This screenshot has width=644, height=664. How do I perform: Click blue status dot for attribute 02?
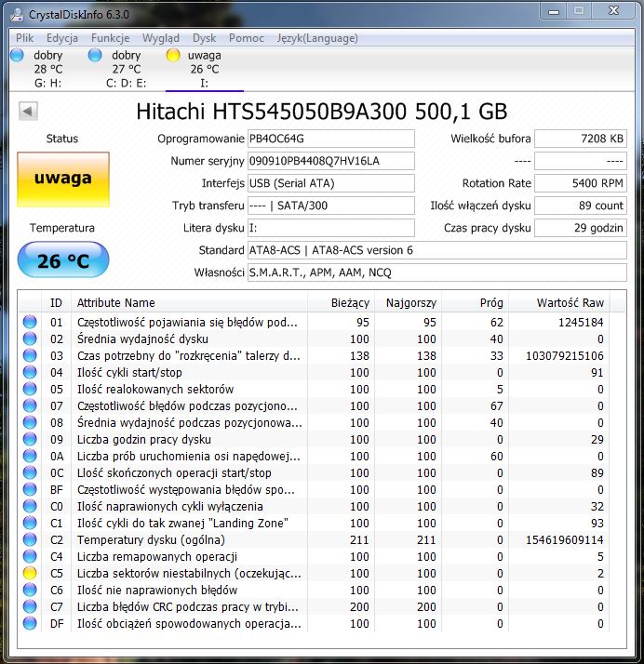(30, 339)
